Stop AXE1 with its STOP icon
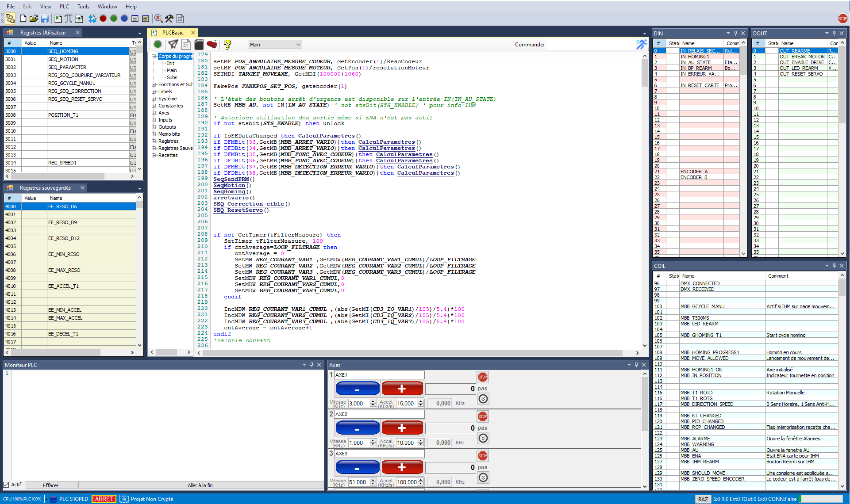 [483, 377]
